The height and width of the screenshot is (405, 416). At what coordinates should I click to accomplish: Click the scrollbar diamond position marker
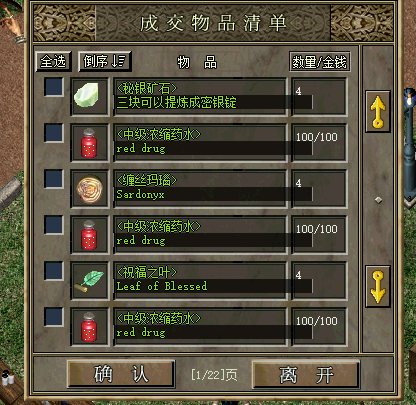378,200
